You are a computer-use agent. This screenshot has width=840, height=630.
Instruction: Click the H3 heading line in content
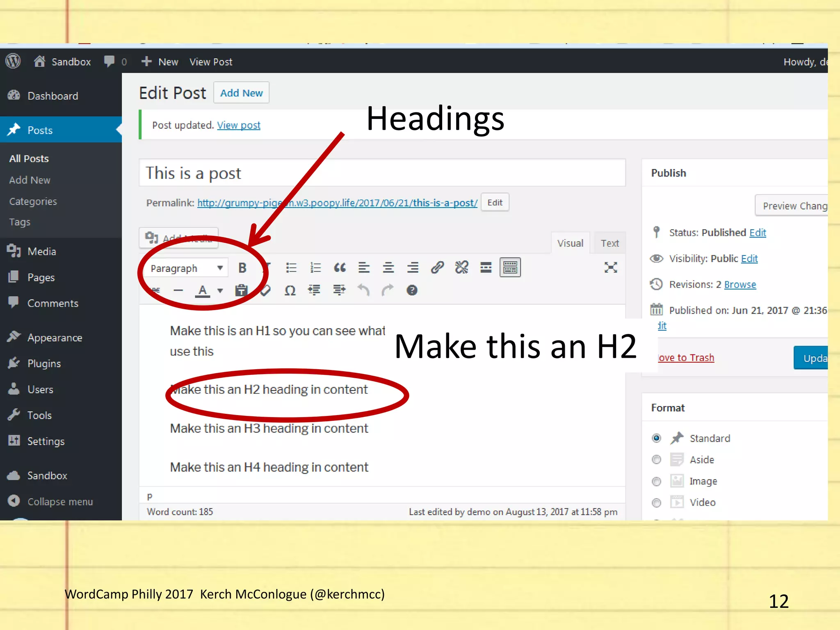click(x=269, y=428)
